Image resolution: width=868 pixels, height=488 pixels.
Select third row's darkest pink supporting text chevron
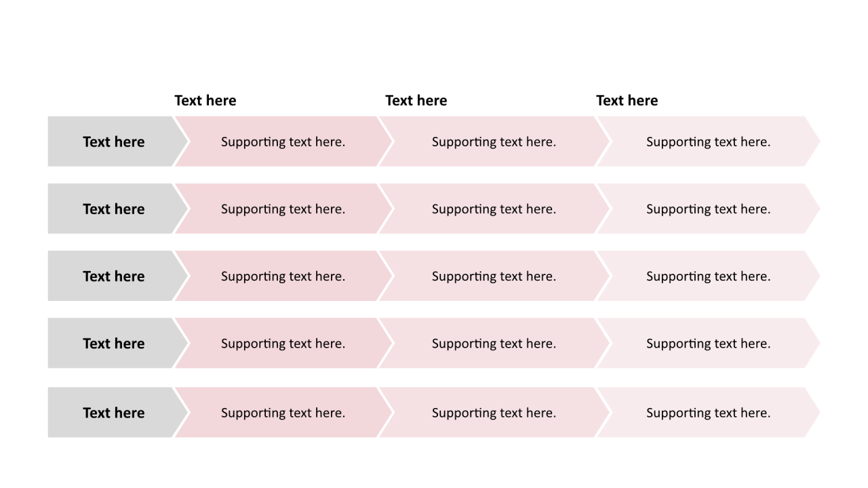click(x=283, y=276)
